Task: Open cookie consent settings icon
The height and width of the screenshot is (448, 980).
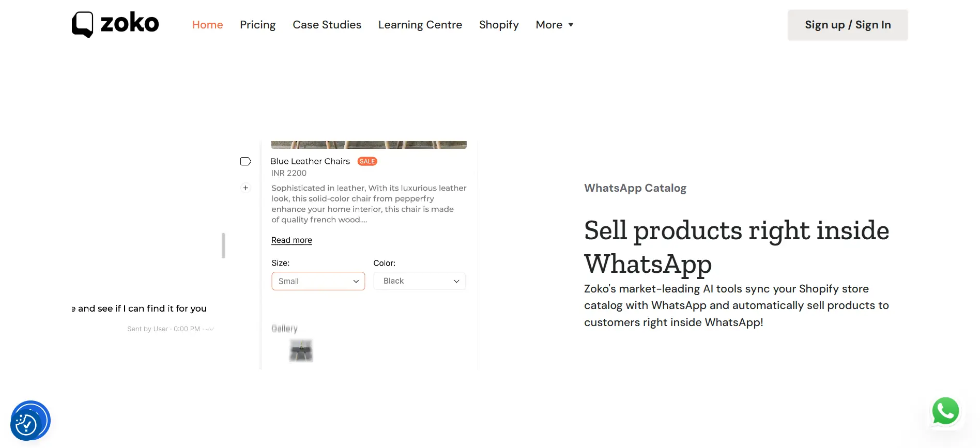Action: [30, 420]
